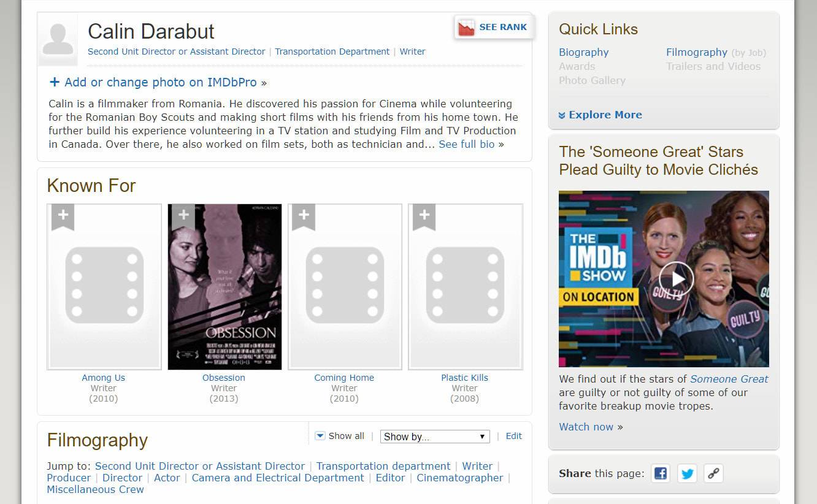Add Among Us to watchlist
The height and width of the screenshot is (504, 817).
(x=63, y=216)
